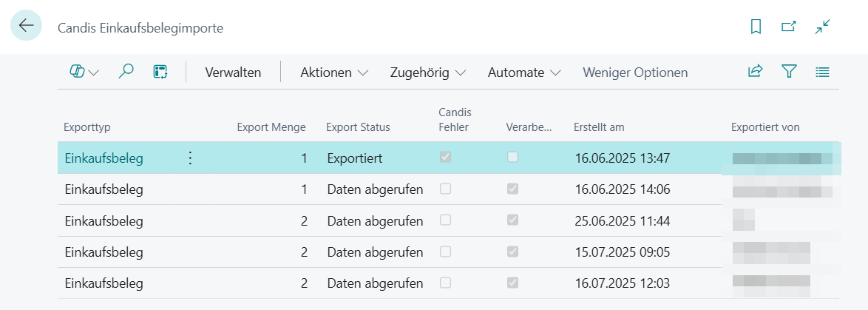This screenshot has width=868, height=310.
Task: Toggle Candis Fehler checkbox in Exportiert row
Action: tap(445, 157)
